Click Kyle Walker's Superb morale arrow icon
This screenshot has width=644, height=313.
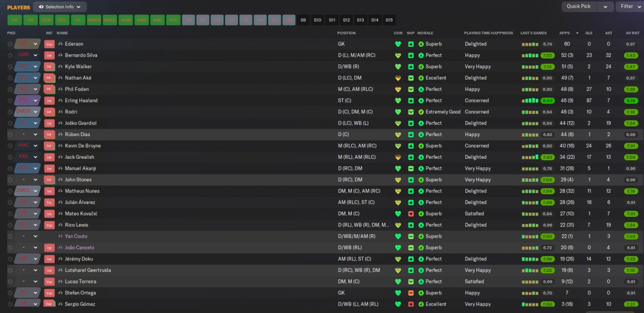(x=421, y=67)
